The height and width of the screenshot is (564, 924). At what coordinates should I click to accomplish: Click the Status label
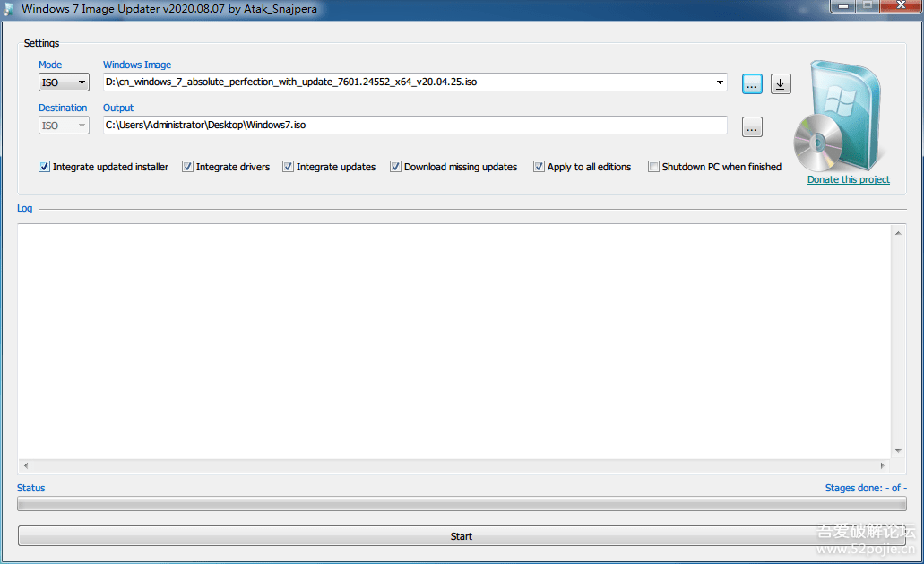click(31, 488)
